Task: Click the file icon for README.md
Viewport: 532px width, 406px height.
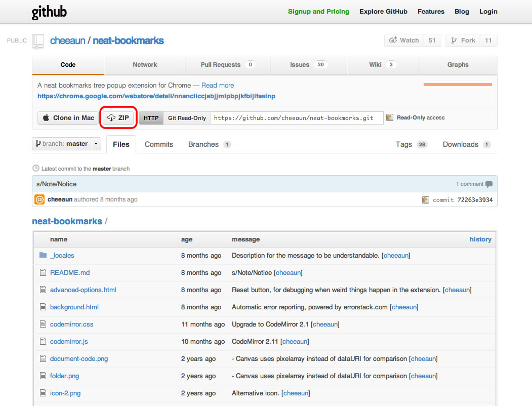Action: point(43,272)
